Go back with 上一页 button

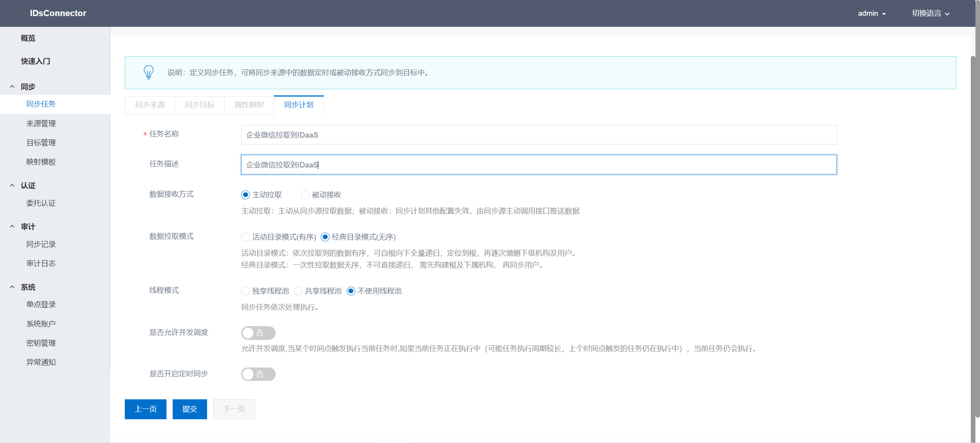click(x=145, y=409)
